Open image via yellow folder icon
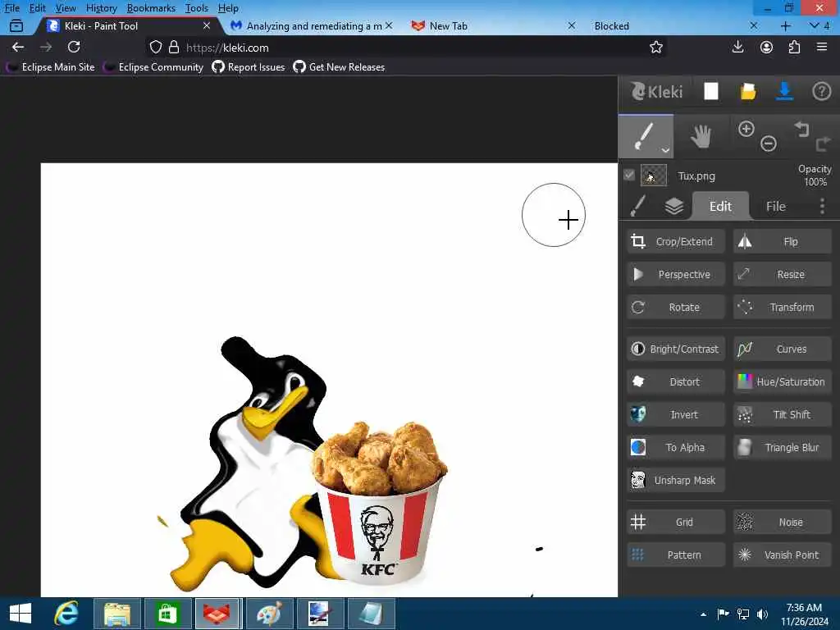 (x=748, y=92)
